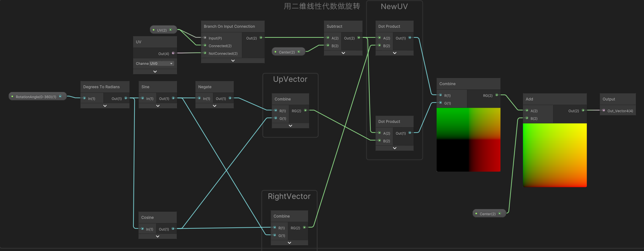Click the R(1) port of UpVector Combine

[276, 110]
